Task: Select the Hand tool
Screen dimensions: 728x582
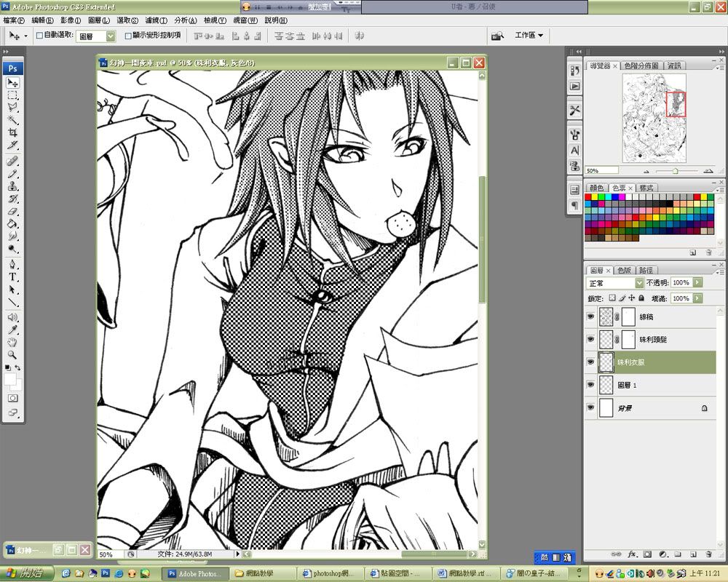Action: 12,343
